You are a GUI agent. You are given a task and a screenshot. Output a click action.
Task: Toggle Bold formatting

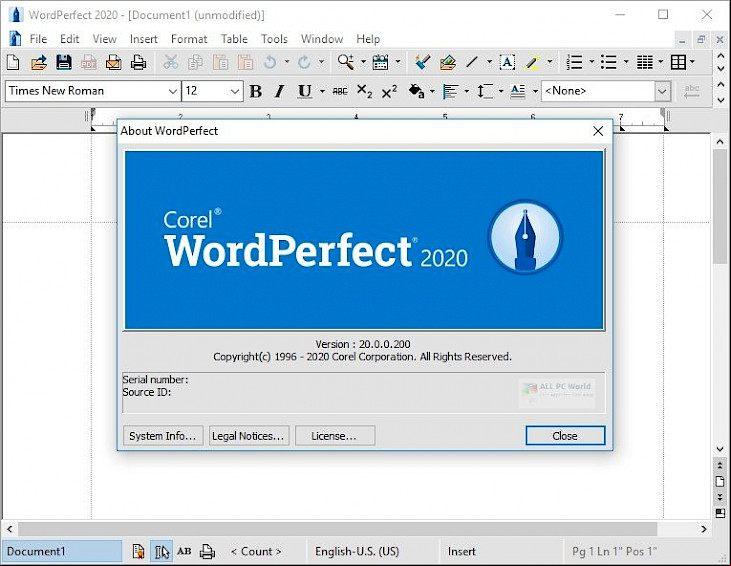pos(255,91)
